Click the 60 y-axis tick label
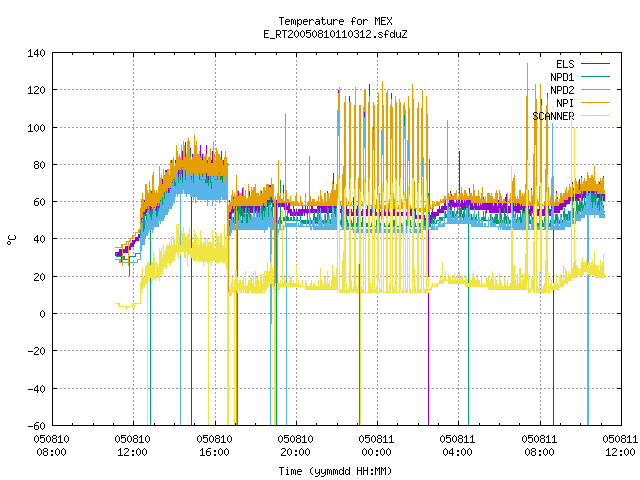The width and height of the screenshot is (640, 480). [x=39, y=202]
